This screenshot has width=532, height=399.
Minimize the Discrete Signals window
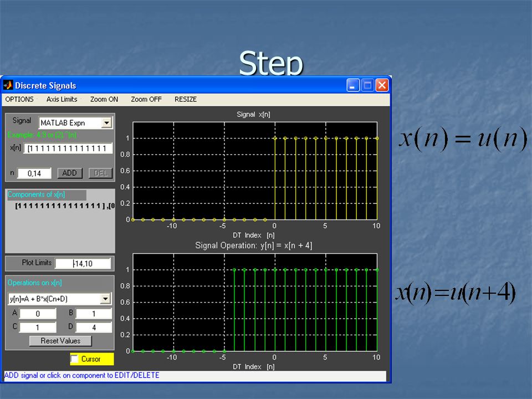pyautogui.click(x=353, y=85)
